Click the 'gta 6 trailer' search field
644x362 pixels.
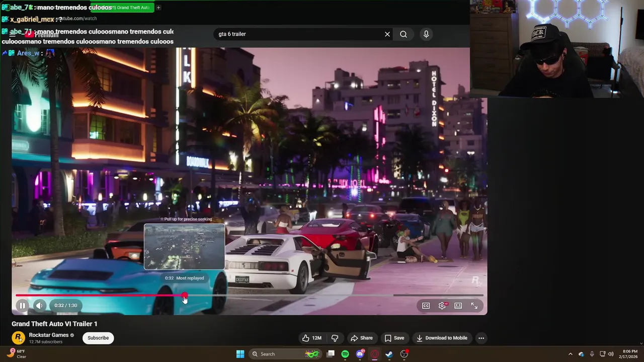[x=299, y=34]
